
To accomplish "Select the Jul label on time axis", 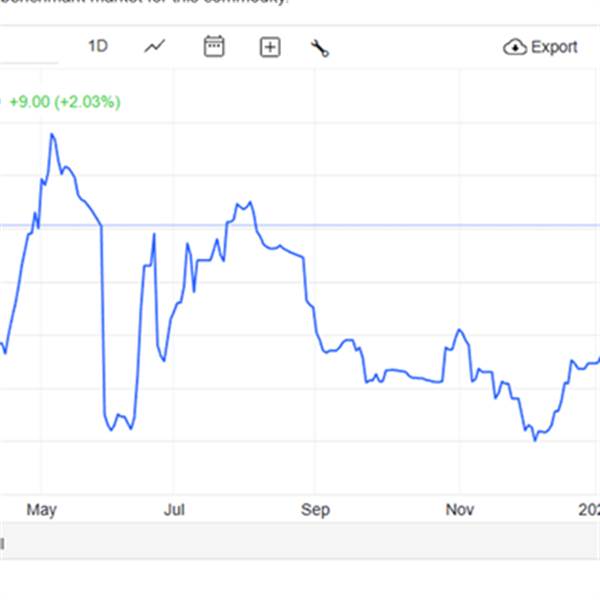I will click(175, 510).
